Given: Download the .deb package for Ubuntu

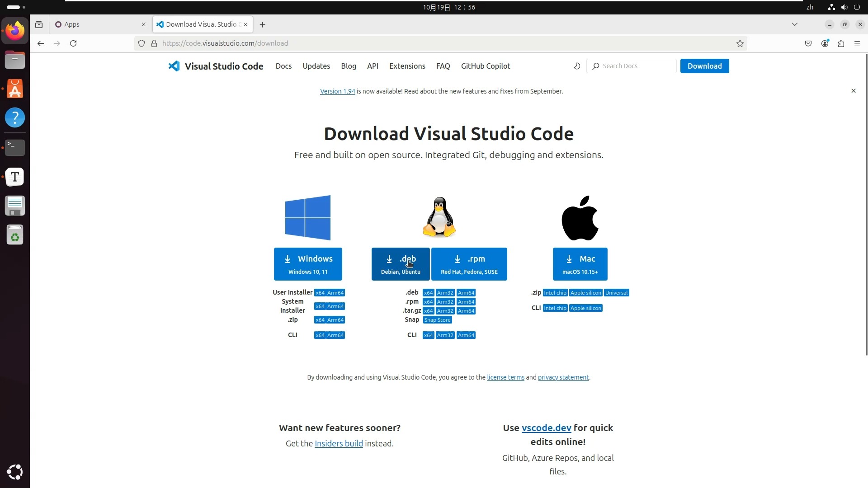Looking at the screenshot, I should pyautogui.click(x=401, y=264).
